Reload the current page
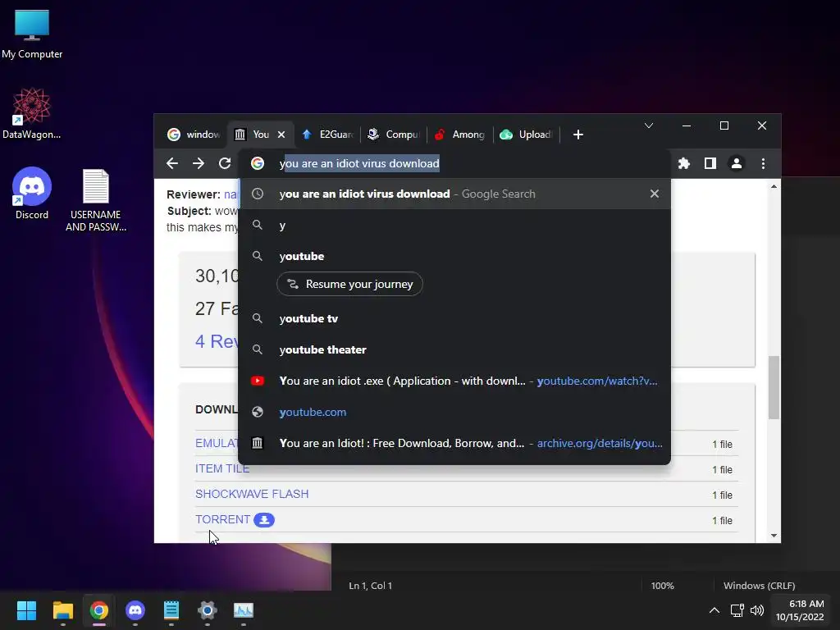 pos(225,163)
